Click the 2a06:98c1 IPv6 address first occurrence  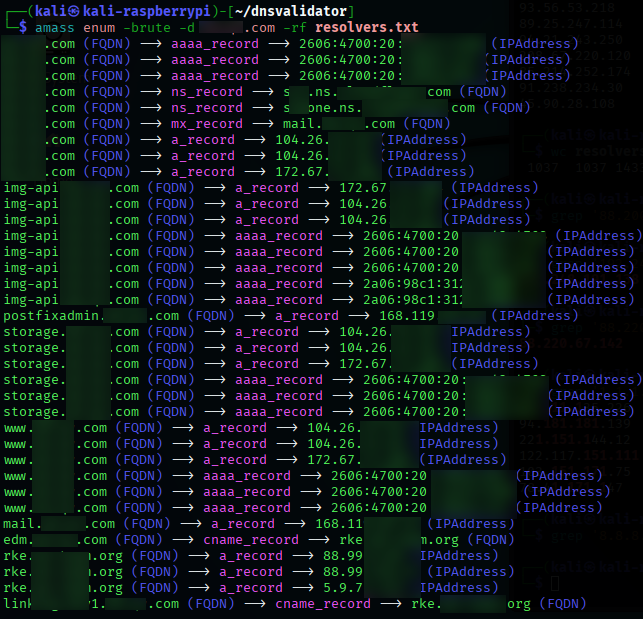pyautogui.click(x=413, y=284)
